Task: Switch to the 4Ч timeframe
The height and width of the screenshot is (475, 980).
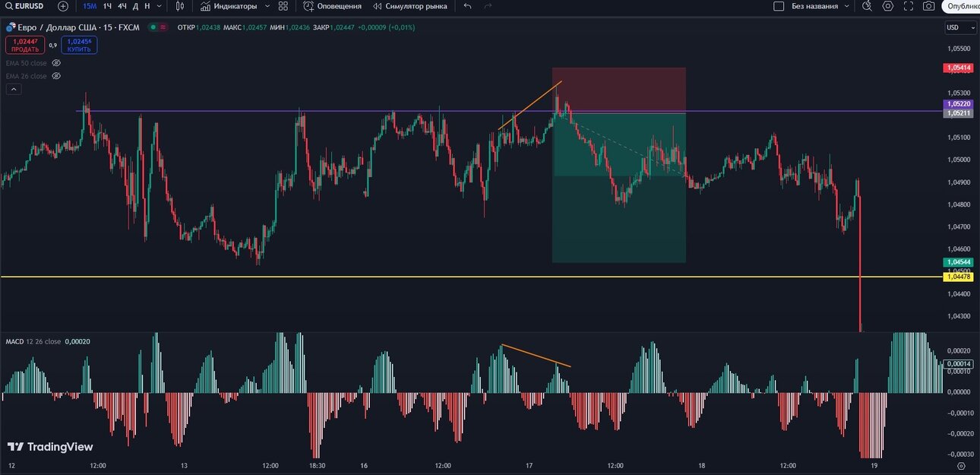Action: [x=122, y=6]
